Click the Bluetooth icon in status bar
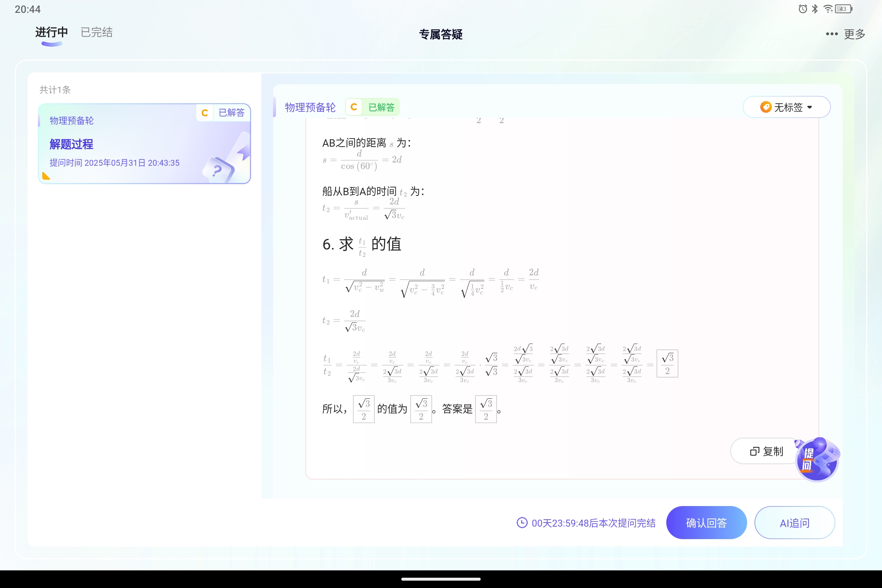The width and height of the screenshot is (882, 588). coord(814,9)
